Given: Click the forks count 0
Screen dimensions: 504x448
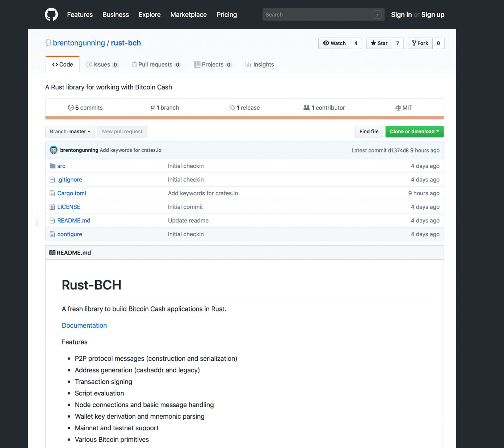Looking at the screenshot, I should pyautogui.click(x=438, y=43).
